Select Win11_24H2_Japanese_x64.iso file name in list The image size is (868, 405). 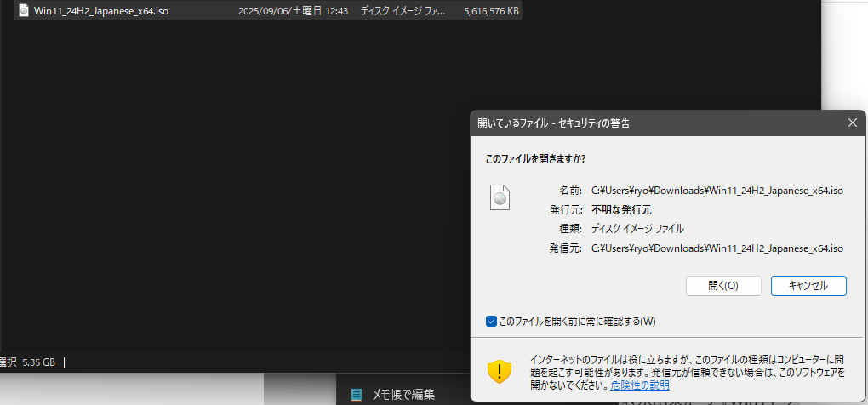101,10
